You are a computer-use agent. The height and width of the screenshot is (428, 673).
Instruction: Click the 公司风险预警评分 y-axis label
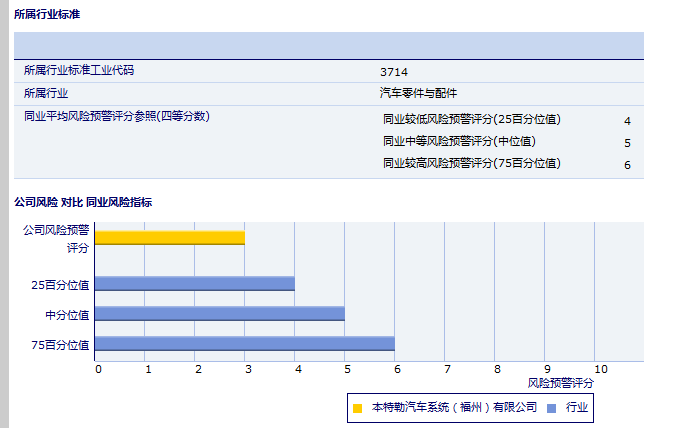56,238
